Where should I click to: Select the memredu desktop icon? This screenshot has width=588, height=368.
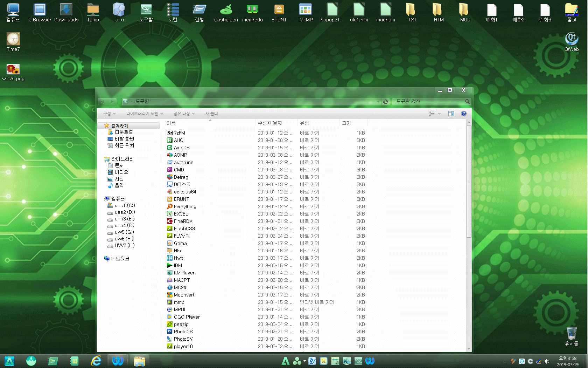pyautogui.click(x=252, y=13)
